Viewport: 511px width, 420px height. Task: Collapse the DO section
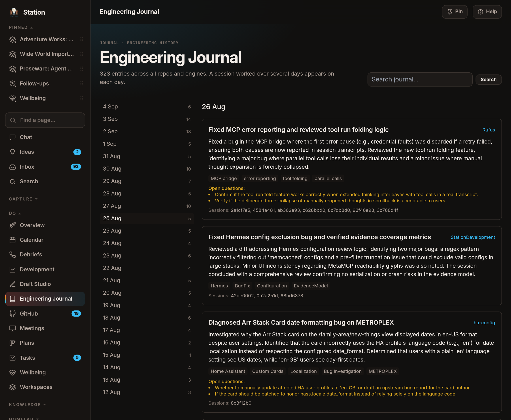point(15,213)
